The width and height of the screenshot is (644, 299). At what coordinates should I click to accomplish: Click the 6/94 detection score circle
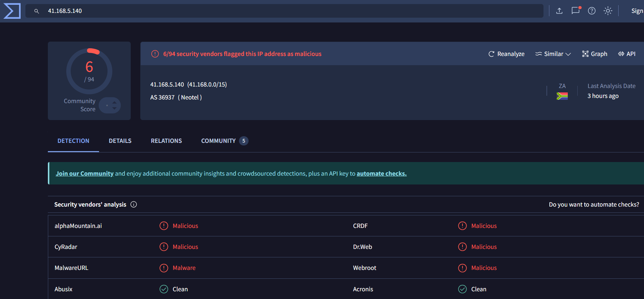[x=89, y=71]
